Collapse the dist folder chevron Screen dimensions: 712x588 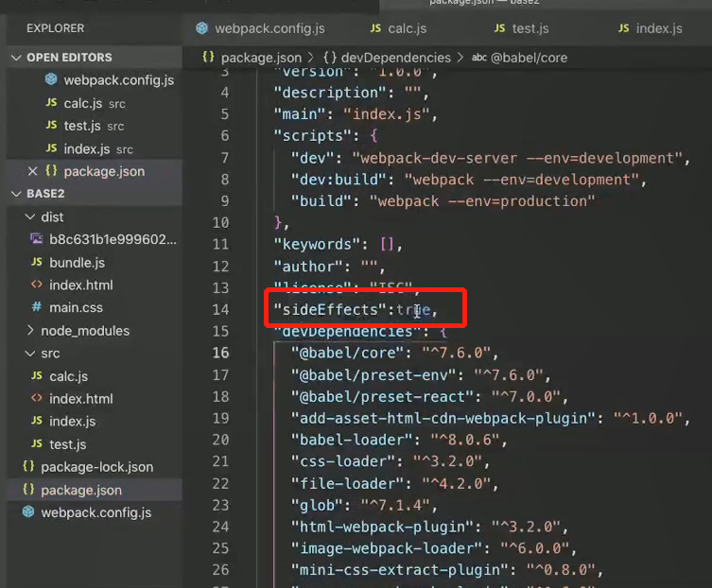click(30, 217)
